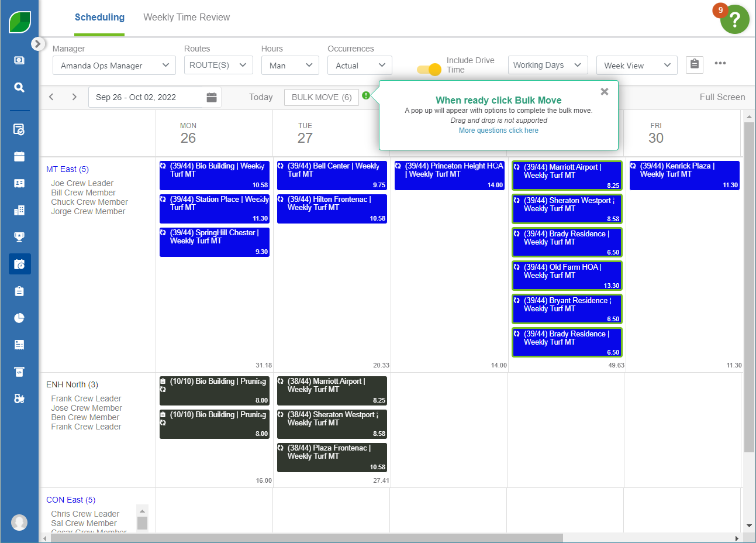The image size is (756, 543).
Task: Expand the sidebar with the arrow toggle
Action: tap(37, 44)
